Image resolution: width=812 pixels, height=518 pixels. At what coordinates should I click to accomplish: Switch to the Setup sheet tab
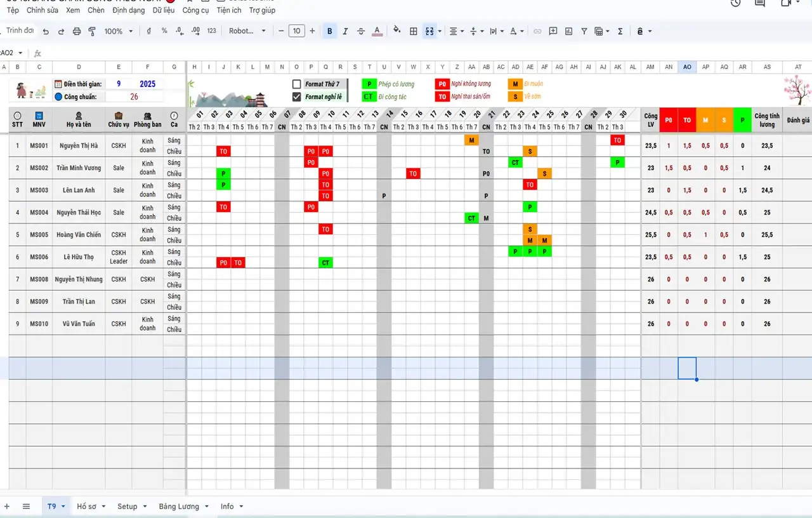[x=127, y=507]
